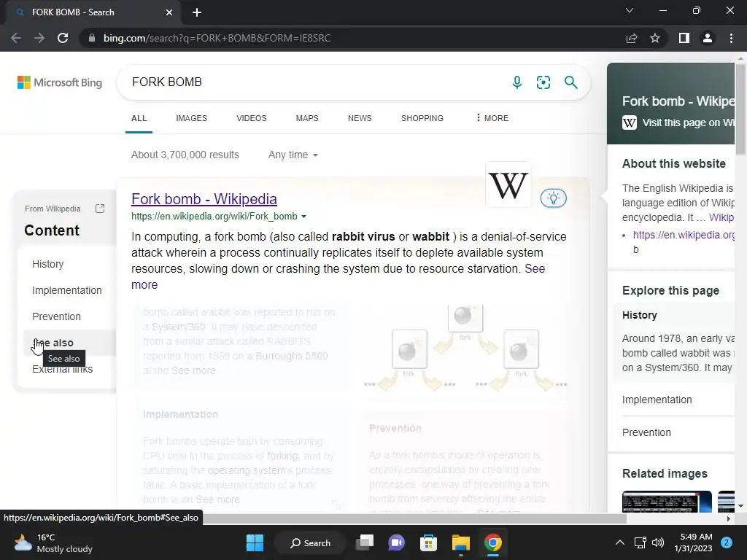Bookmark this page with star icon

(x=655, y=38)
